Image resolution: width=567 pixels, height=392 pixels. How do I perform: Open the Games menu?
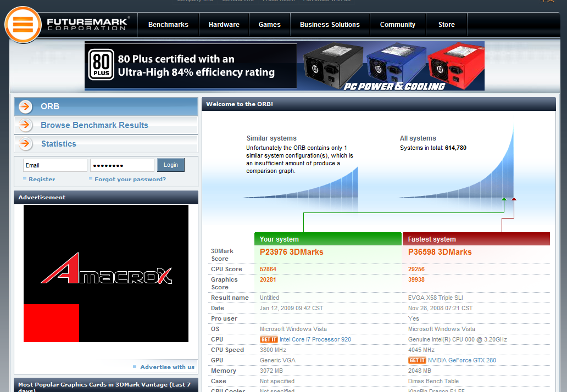pos(269,25)
